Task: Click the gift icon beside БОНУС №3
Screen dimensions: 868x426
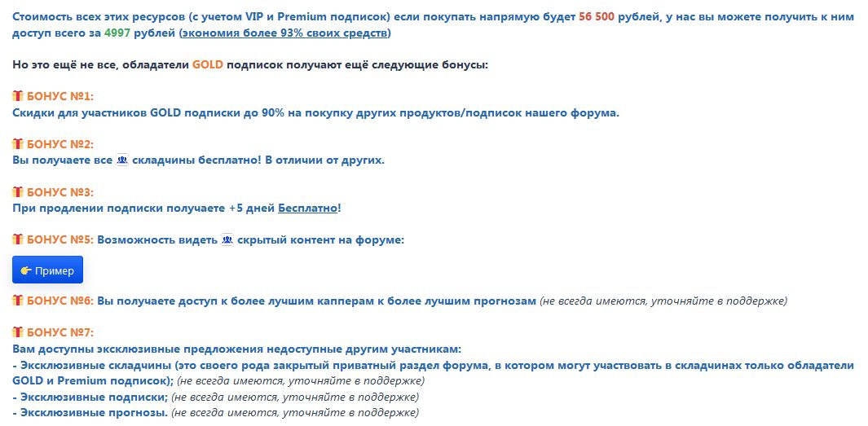Action: point(18,192)
